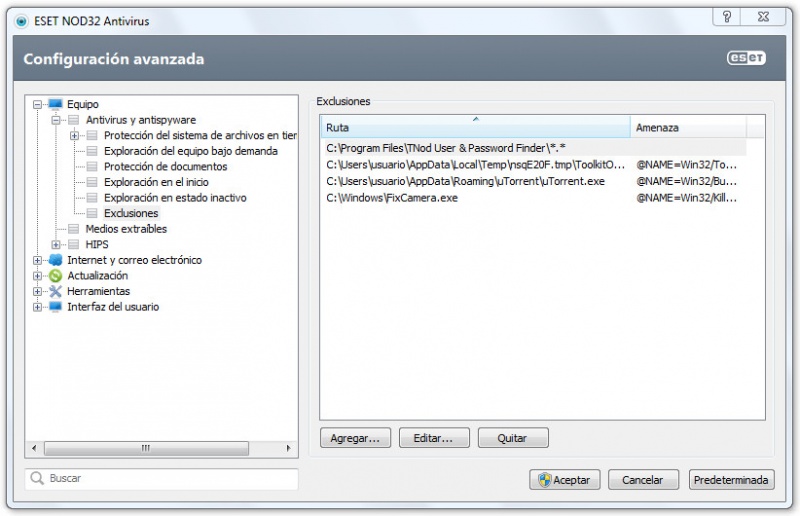The image size is (800, 516).
Task: Expand the HIPS tree node
Action: click(56, 244)
